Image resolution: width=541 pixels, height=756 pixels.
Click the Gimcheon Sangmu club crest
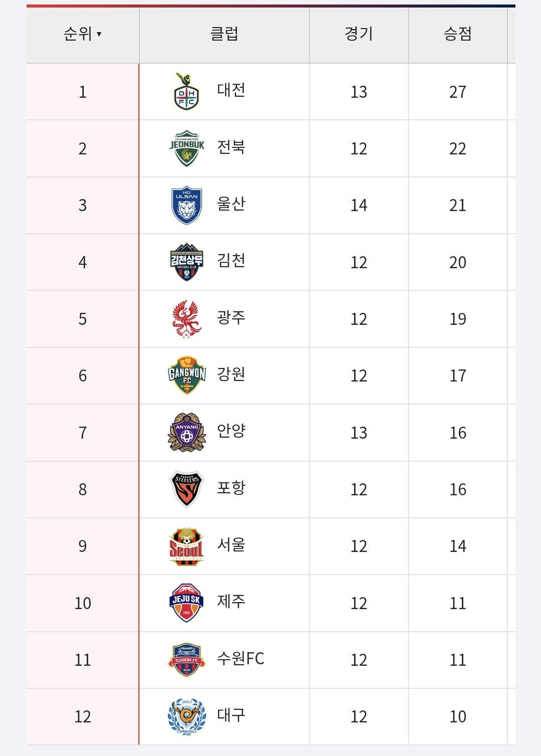pos(187,262)
